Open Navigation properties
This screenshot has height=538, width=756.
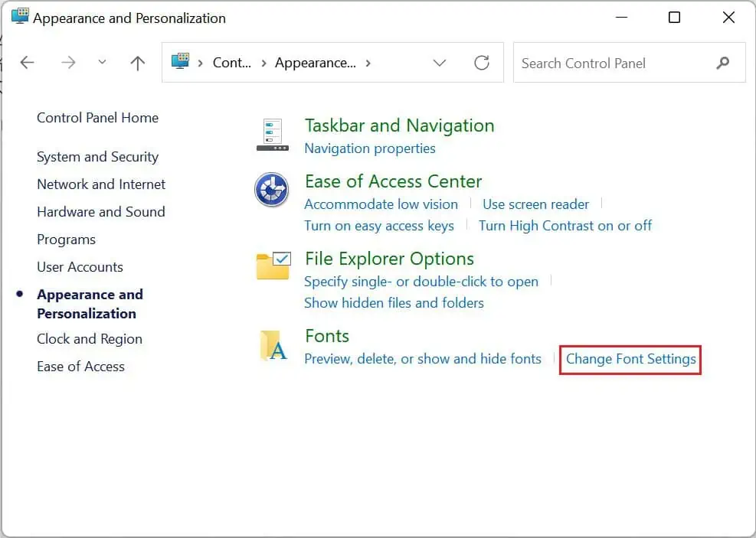coord(370,148)
